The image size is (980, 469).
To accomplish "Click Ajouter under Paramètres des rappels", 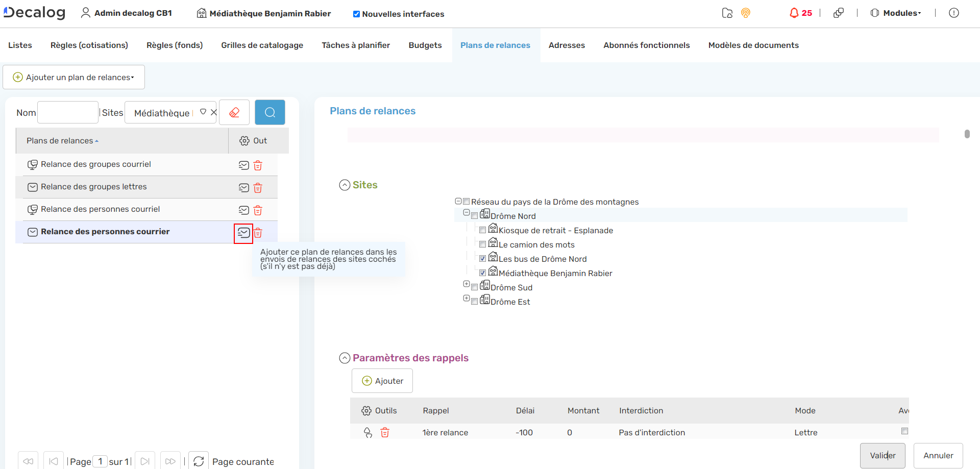I will point(382,381).
